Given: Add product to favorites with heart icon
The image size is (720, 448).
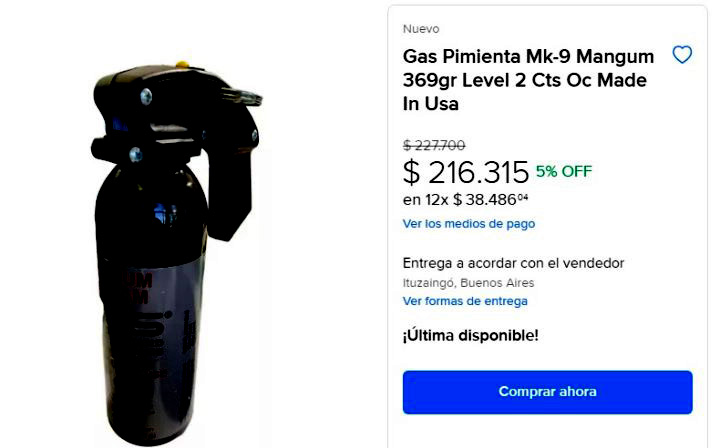Looking at the screenshot, I should 682,55.
